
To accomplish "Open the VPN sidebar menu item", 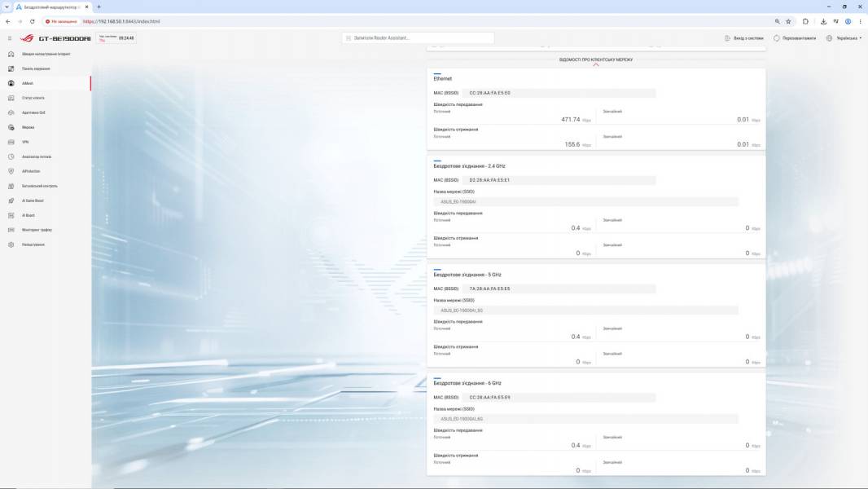I will pyautogui.click(x=46, y=142).
